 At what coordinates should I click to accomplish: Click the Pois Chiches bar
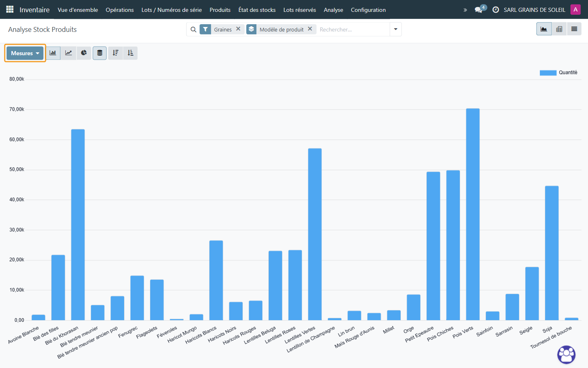coord(453,245)
